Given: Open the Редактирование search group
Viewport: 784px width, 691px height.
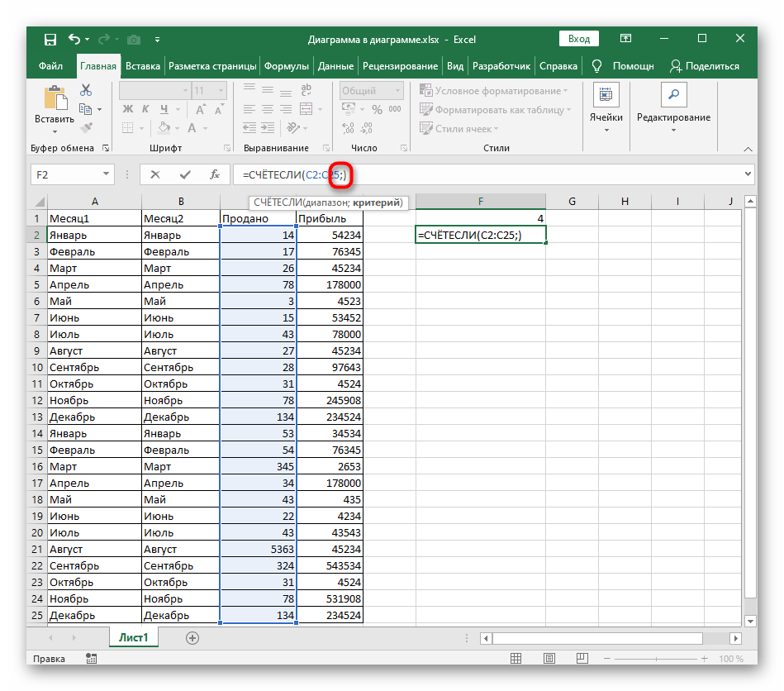Looking at the screenshot, I should [673, 109].
